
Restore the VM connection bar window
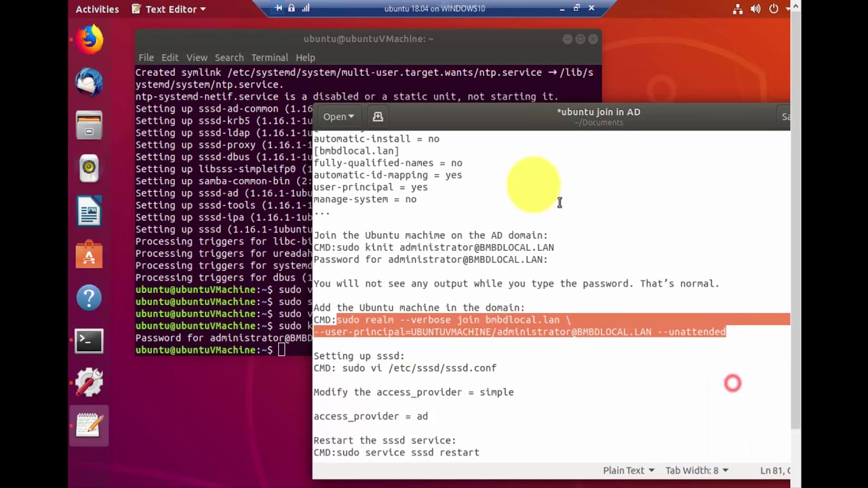coord(576,8)
